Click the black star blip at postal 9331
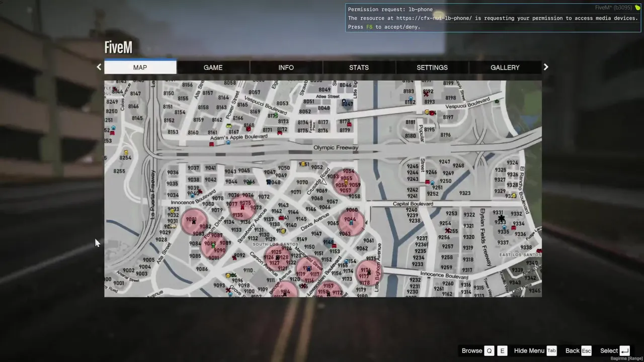644x362 pixels. point(501,218)
